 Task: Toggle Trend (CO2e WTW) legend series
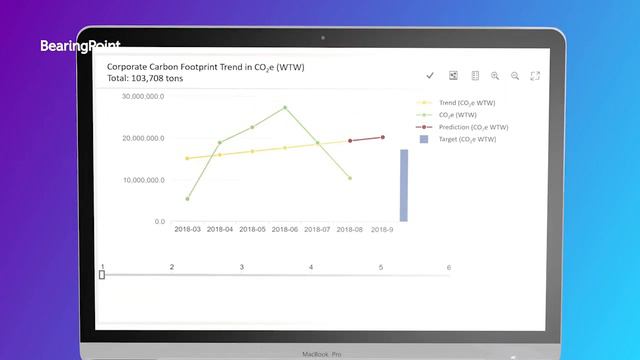click(x=456, y=103)
